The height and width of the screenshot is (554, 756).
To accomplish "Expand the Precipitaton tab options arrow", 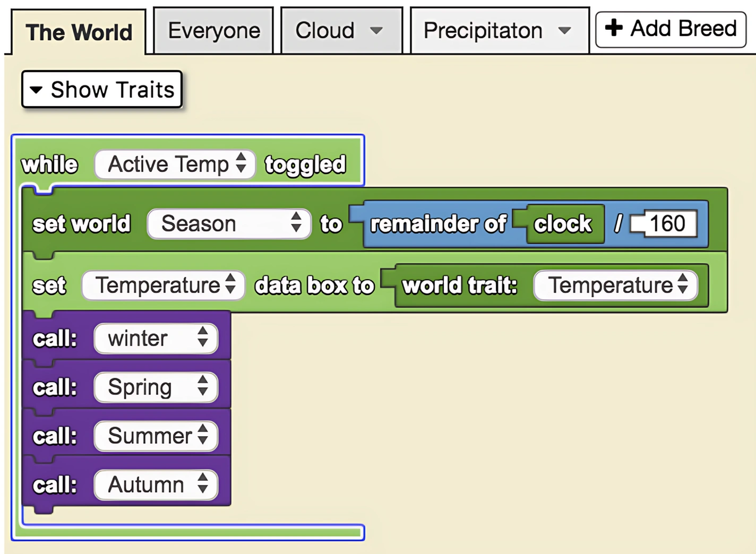I will tap(564, 30).
